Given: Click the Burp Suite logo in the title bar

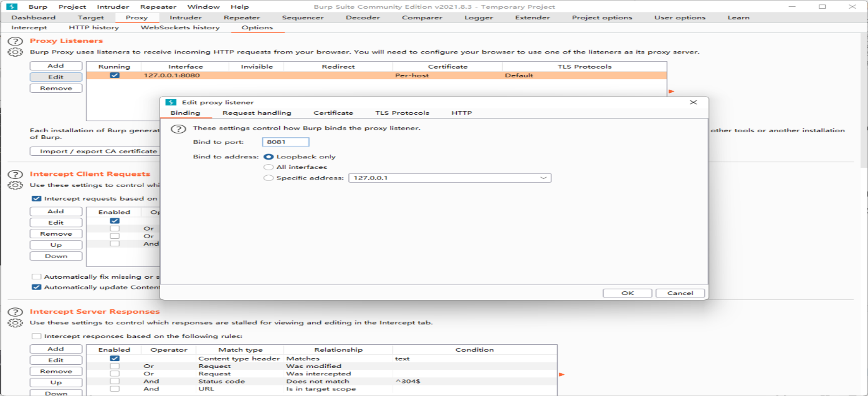Looking at the screenshot, I should [x=11, y=7].
